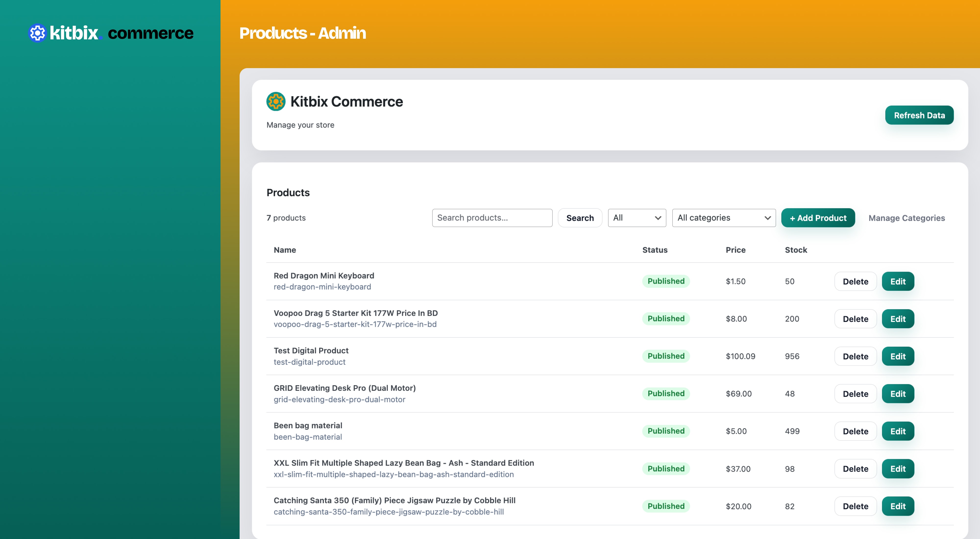This screenshot has width=980, height=539.
Task: Delete the Catching Santa jigsaw puzzle product
Action: (x=855, y=506)
